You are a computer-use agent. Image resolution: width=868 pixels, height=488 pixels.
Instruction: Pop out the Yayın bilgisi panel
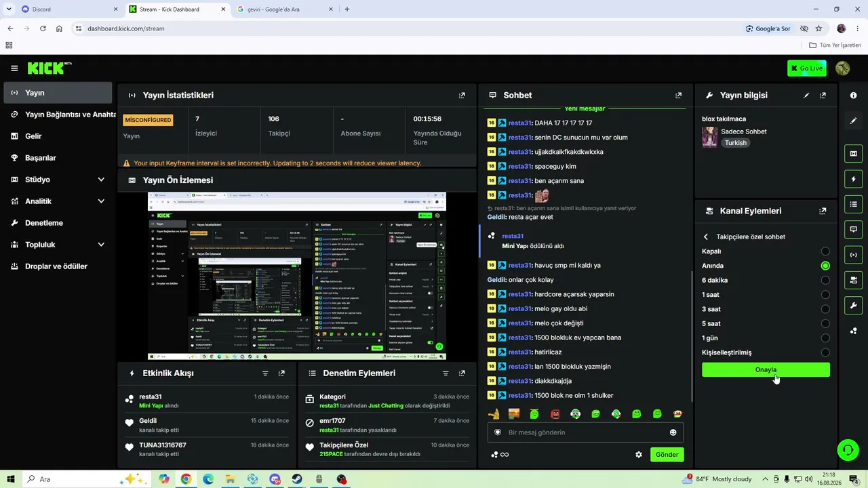pos(823,96)
